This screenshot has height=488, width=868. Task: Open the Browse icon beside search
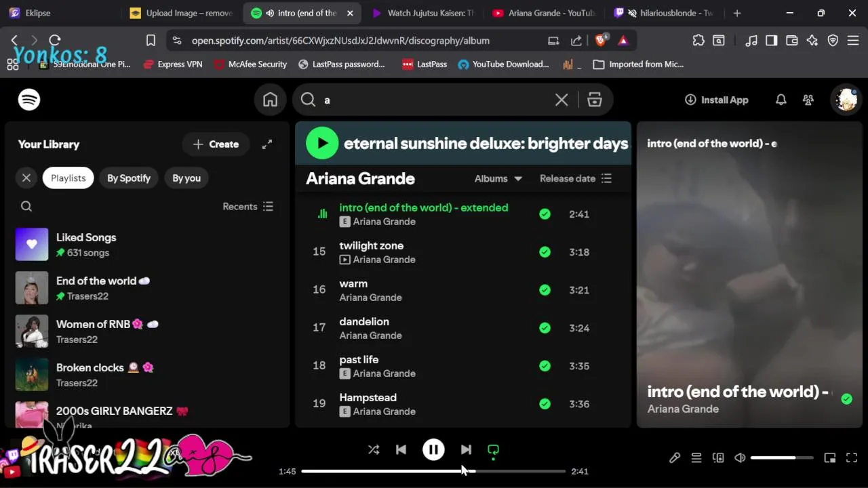(x=595, y=100)
